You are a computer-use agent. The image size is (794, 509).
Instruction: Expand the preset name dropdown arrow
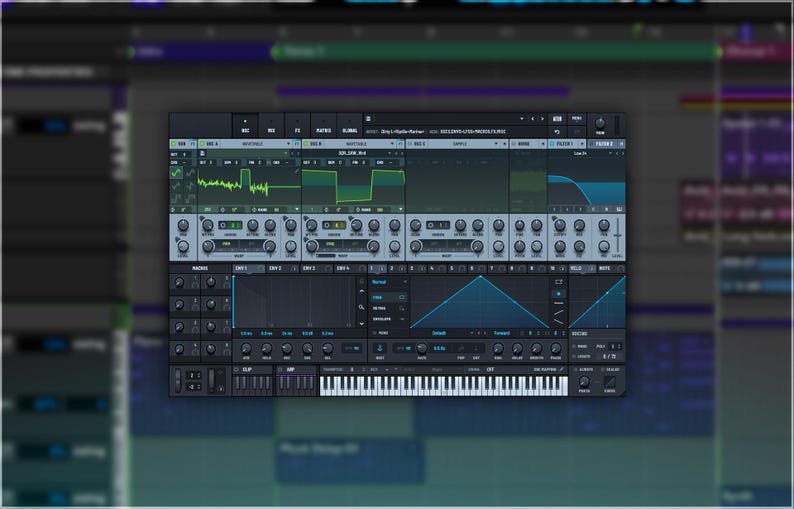522,119
